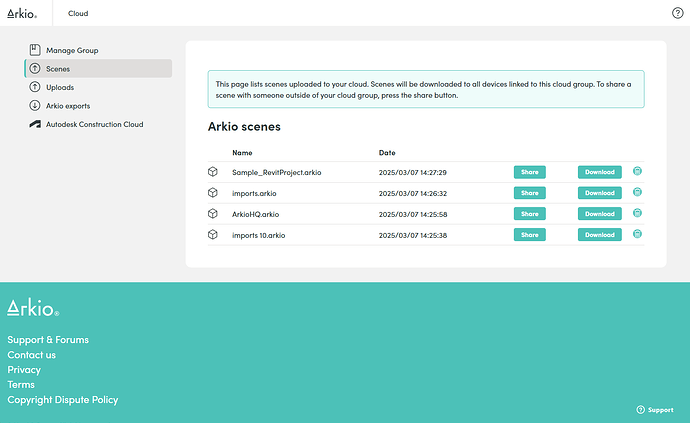Screen dimensions: 690x423
Task: Click date 2025/03/07 14:26:32
Action: 413,193
